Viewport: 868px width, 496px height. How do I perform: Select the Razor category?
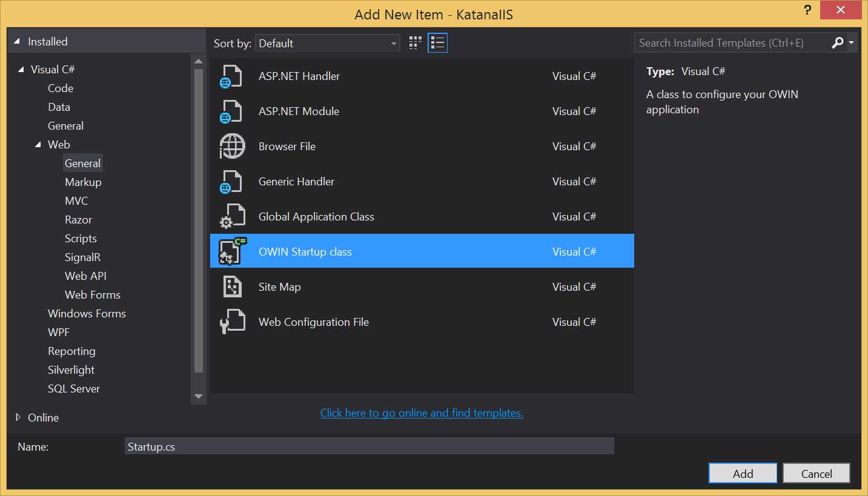pos(79,220)
